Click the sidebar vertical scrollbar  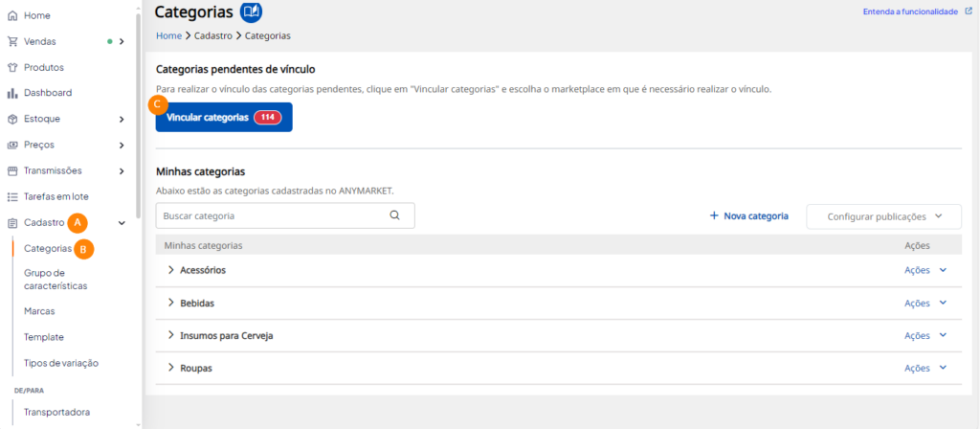138,116
